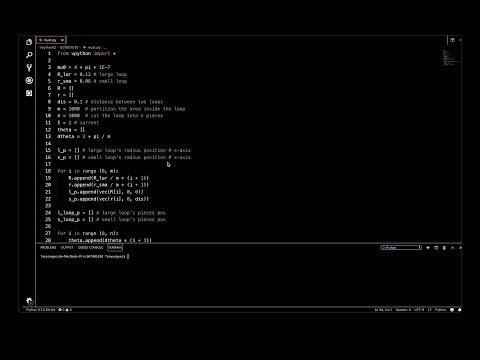Kill the terminal with trash icon

[444, 248]
